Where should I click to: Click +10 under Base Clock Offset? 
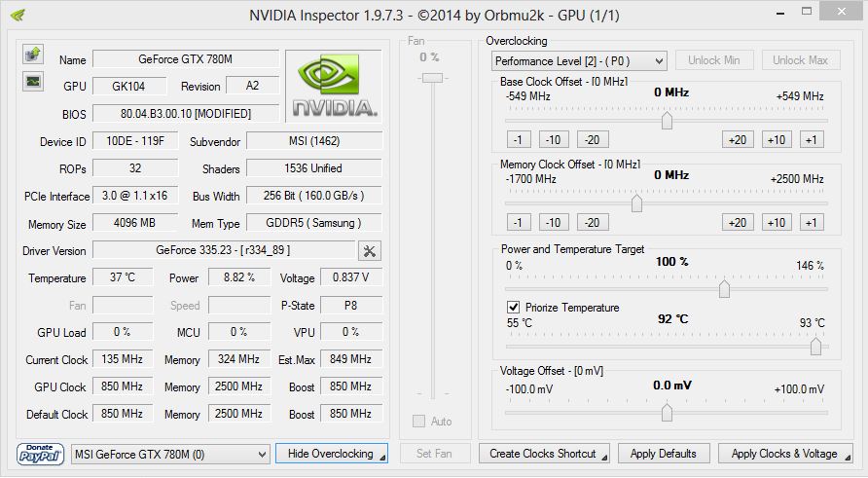[x=777, y=139]
